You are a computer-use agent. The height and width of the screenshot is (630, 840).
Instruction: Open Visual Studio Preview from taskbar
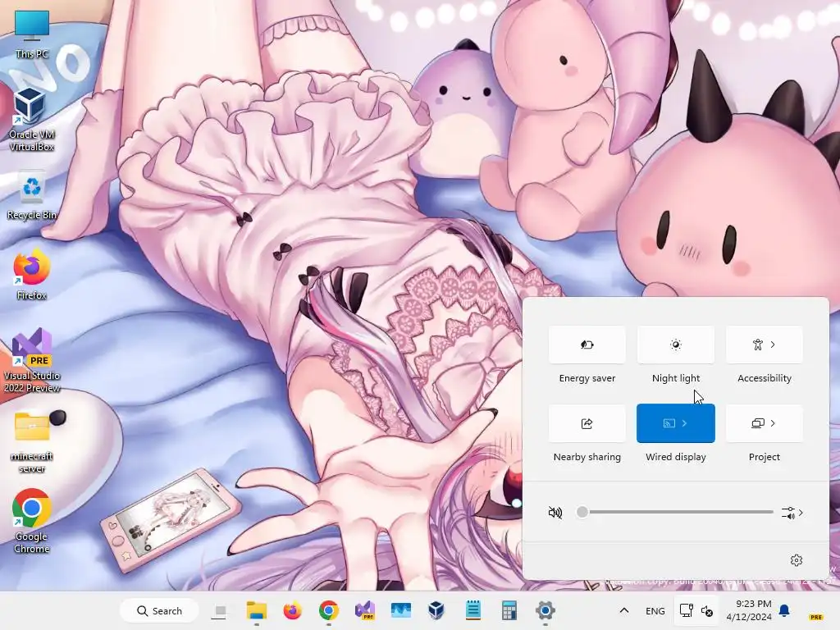click(365, 610)
